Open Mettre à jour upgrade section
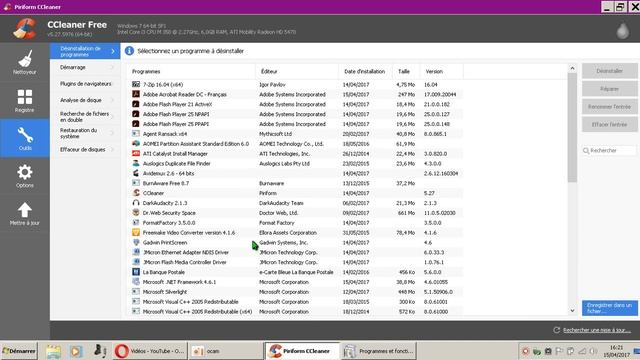The height and width of the screenshot is (360, 640). pyautogui.click(x=24, y=214)
